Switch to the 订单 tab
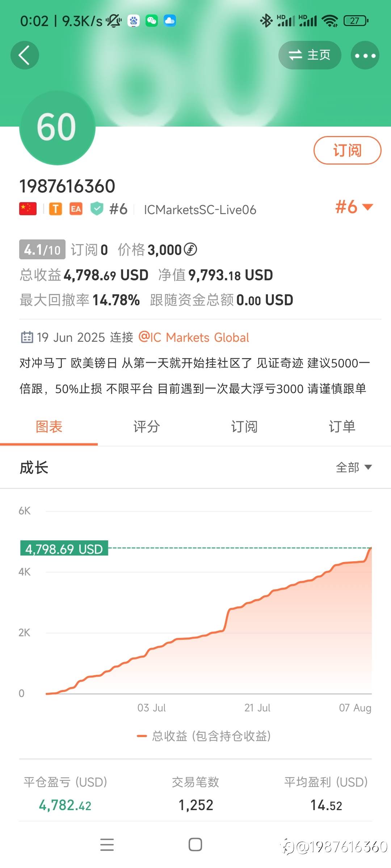391x868 pixels. (x=342, y=427)
